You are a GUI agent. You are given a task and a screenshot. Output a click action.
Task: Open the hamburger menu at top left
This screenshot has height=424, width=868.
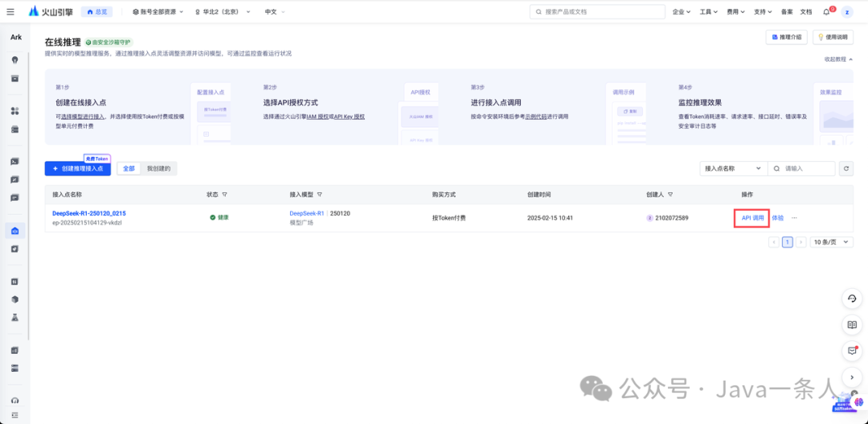10,11
